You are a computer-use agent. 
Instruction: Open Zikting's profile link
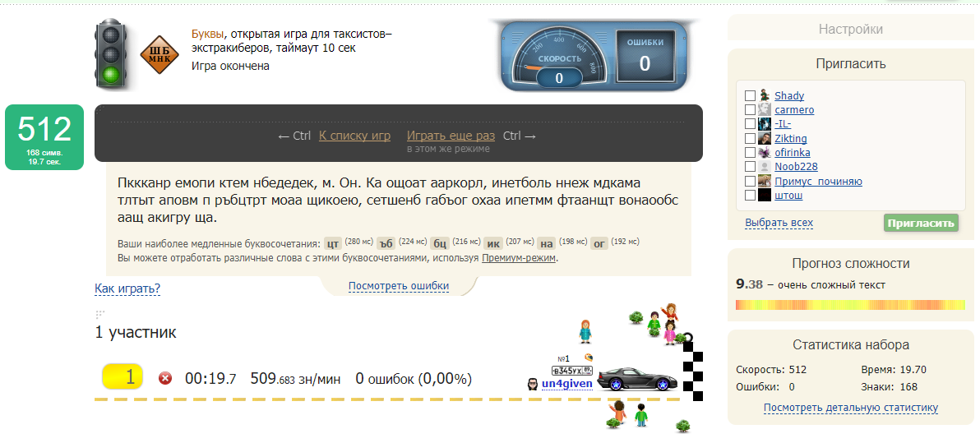click(x=791, y=139)
